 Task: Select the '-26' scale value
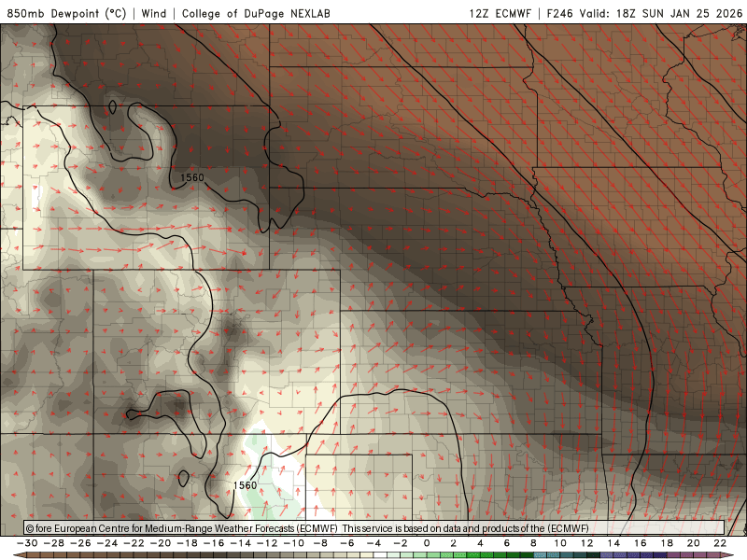pyautogui.click(x=80, y=543)
